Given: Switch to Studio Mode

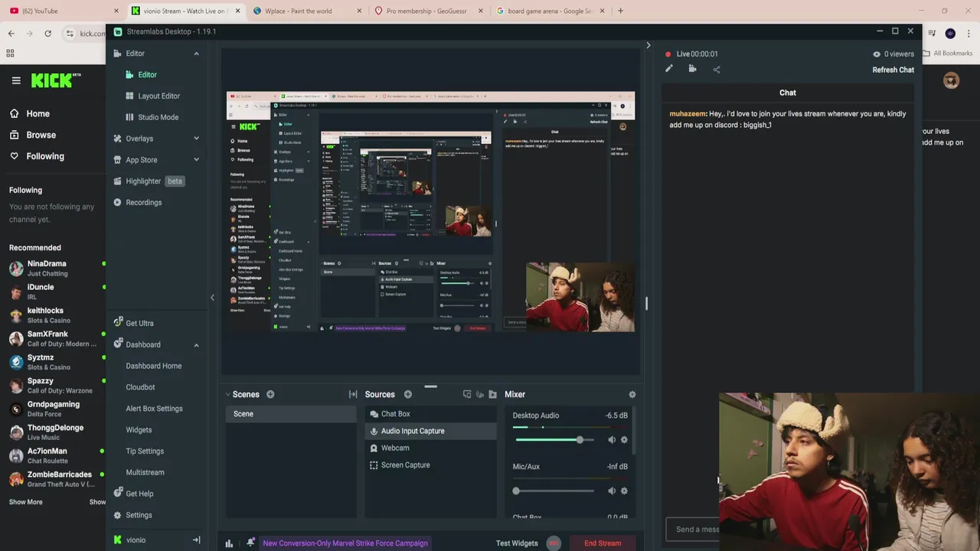Looking at the screenshot, I should [x=158, y=117].
